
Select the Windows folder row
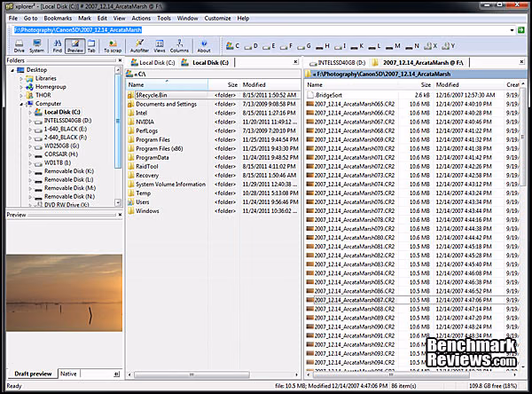pos(214,211)
